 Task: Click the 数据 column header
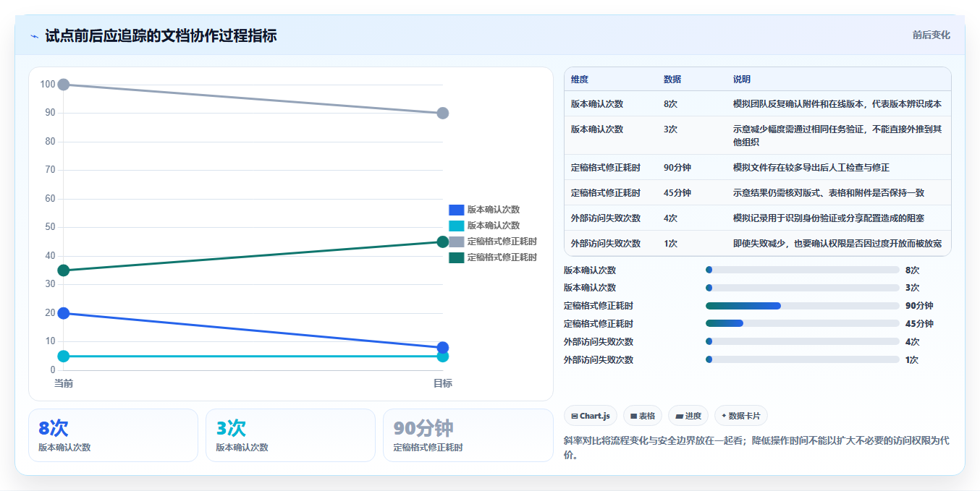click(x=672, y=80)
